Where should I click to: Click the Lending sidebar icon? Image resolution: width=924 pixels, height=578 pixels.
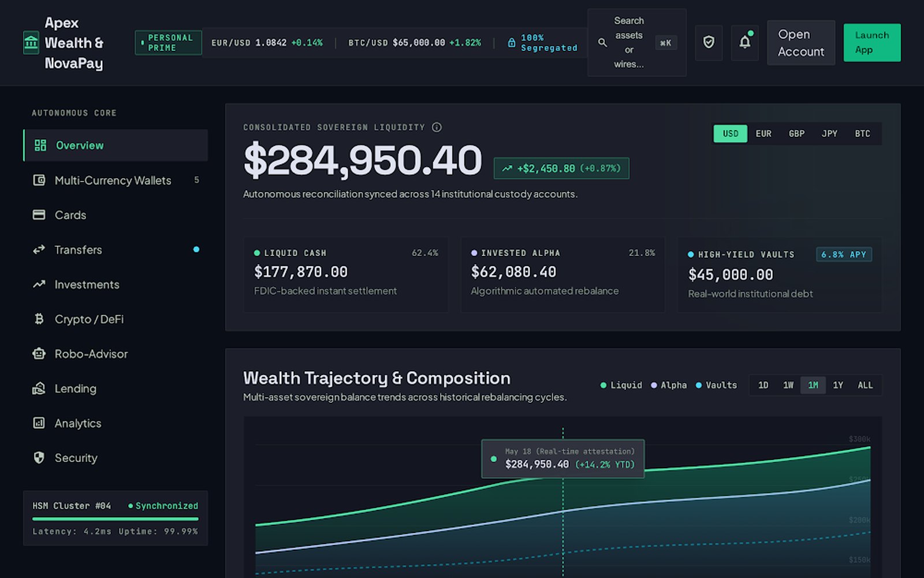[x=39, y=388]
